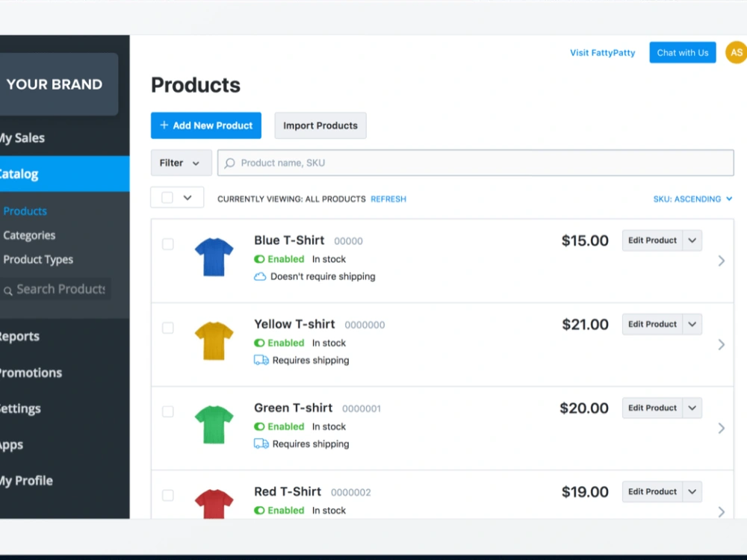The image size is (747, 560).
Task: Toggle Enabled switch for Blue T-Shirt
Action: pyautogui.click(x=259, y=259)
